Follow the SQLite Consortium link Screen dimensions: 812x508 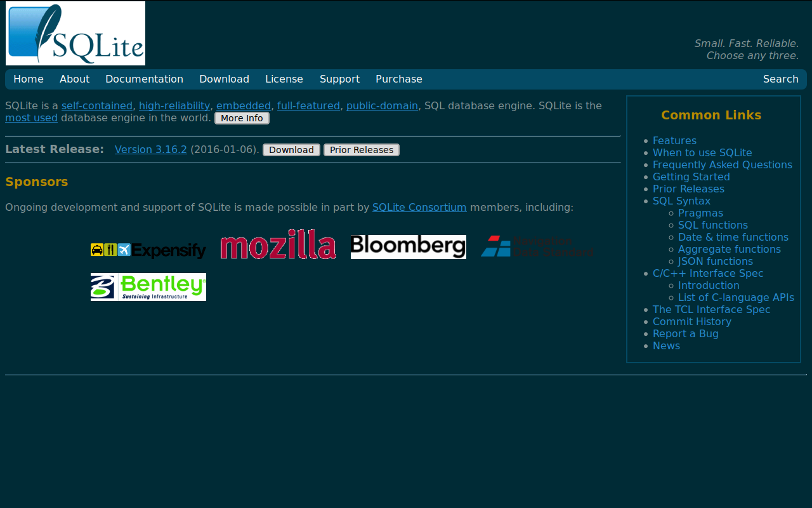coord(419,206)
